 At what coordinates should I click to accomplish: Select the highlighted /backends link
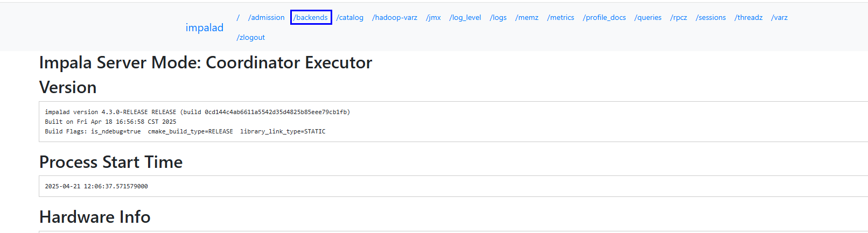(x=311, y=17)
